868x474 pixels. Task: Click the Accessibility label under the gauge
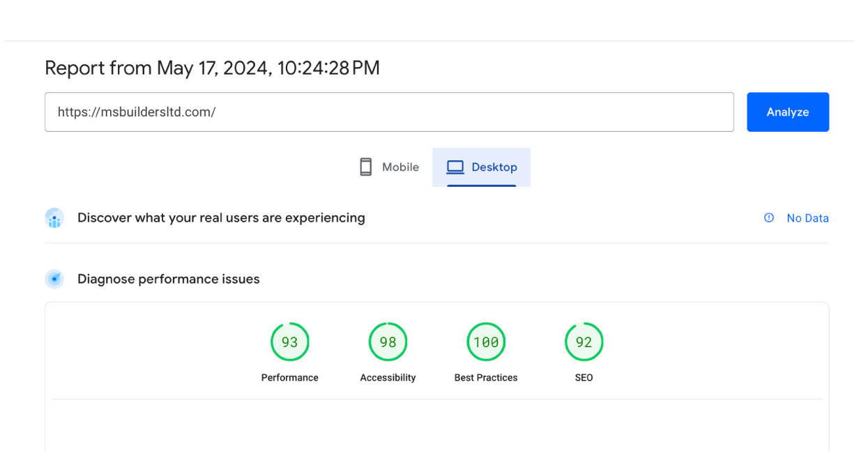(x=388, y=378)
